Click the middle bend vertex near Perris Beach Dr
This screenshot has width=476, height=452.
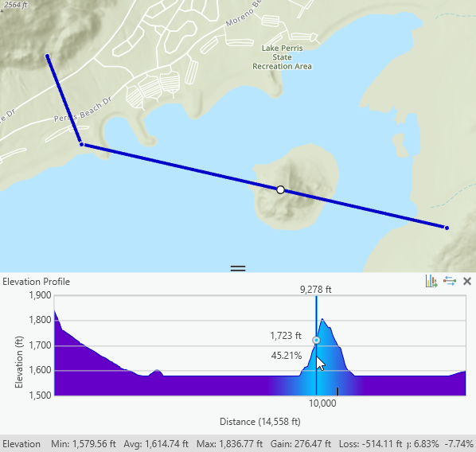click(81, 145)
